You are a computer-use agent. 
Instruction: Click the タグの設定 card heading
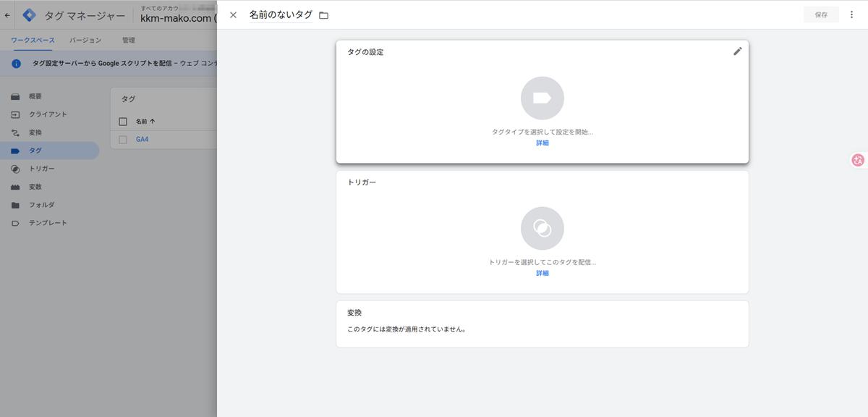(365, 52)
